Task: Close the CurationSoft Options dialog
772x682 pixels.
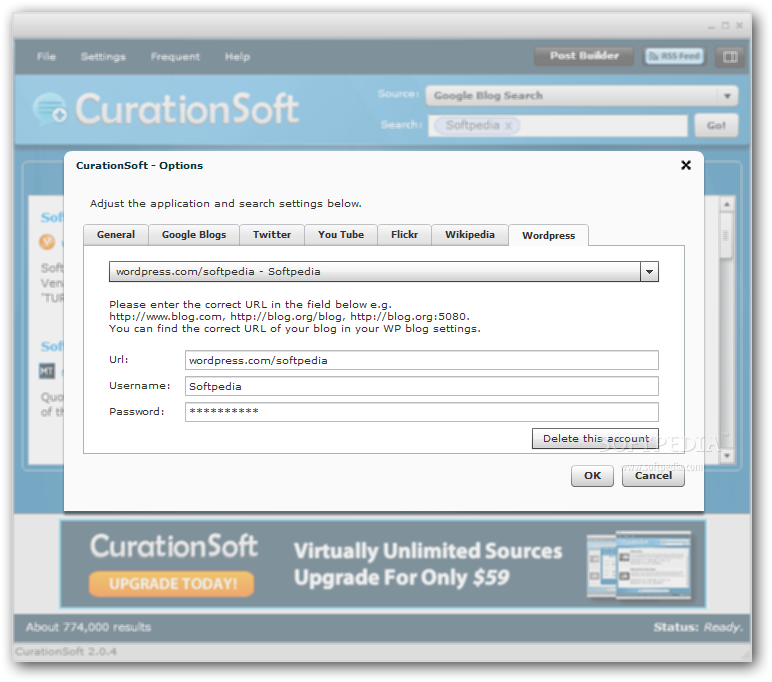Action: point(685,165)
